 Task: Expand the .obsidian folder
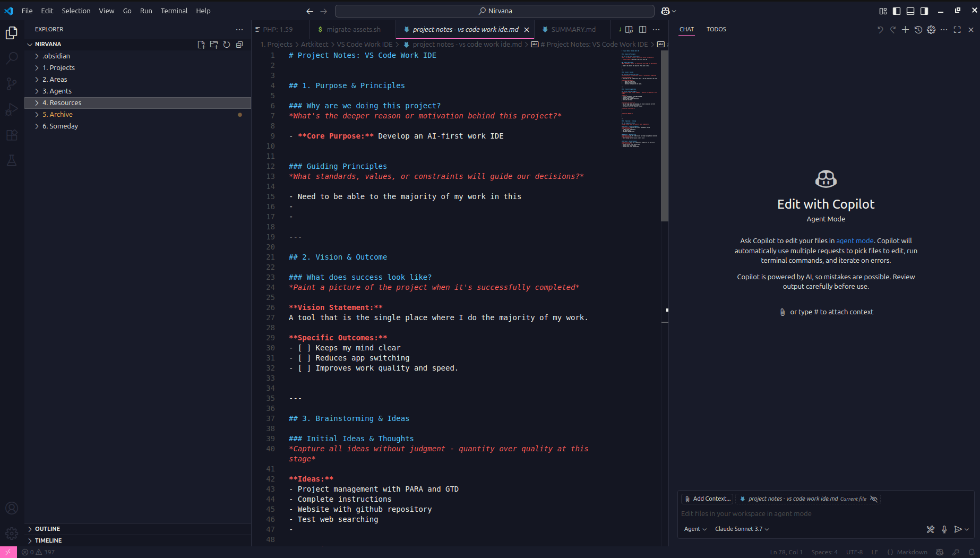(x=137, y=56)
